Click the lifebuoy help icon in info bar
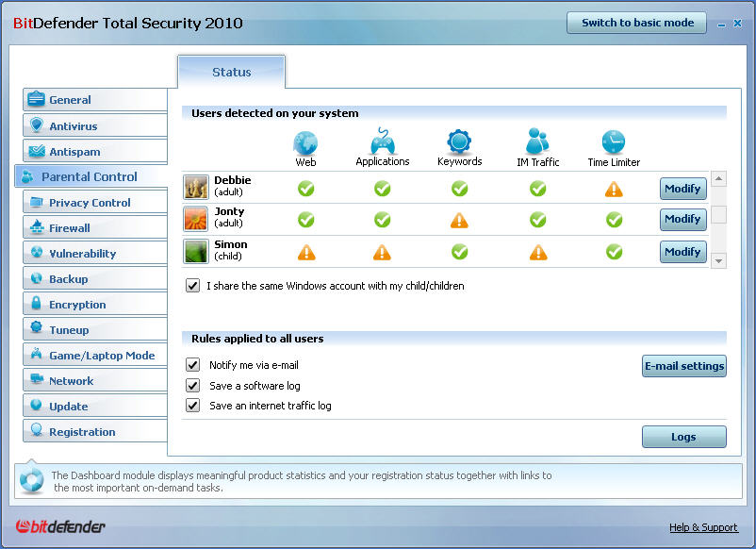 32,480
